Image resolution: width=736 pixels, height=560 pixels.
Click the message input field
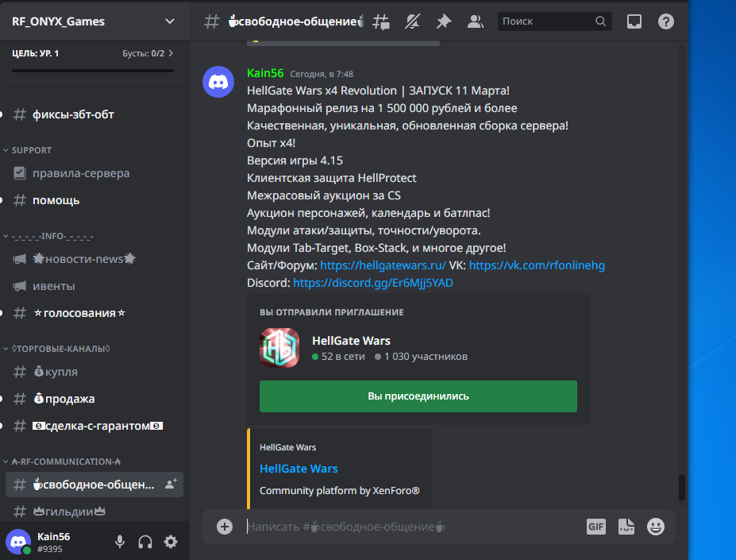pyautogui.click(x=413, y=527)
